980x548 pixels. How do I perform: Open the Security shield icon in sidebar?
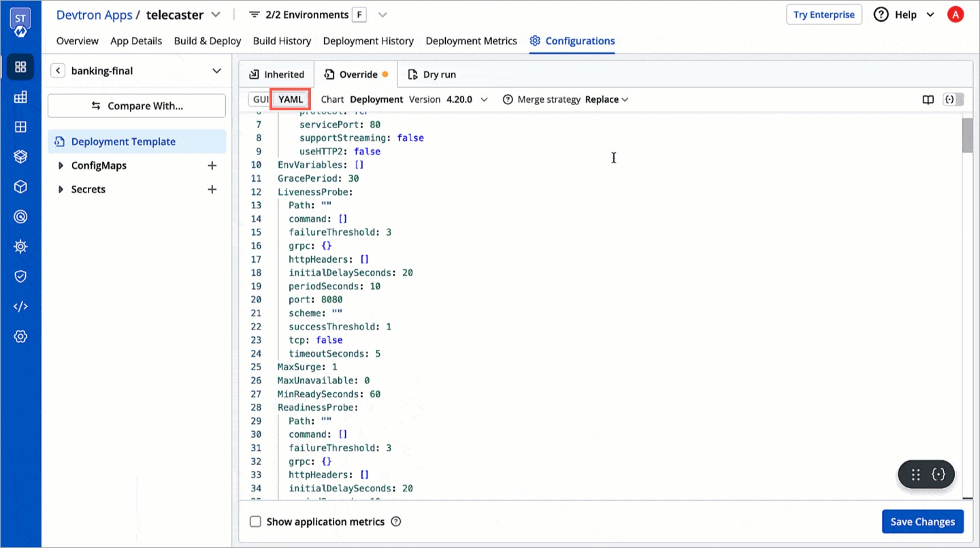pyautogui.click(x=20, y=276)
